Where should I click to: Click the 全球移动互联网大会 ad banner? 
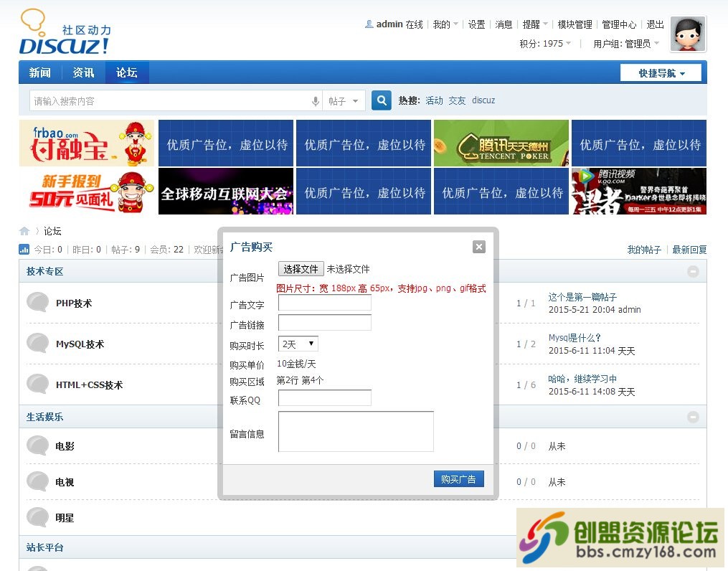[x=226, y=192]
